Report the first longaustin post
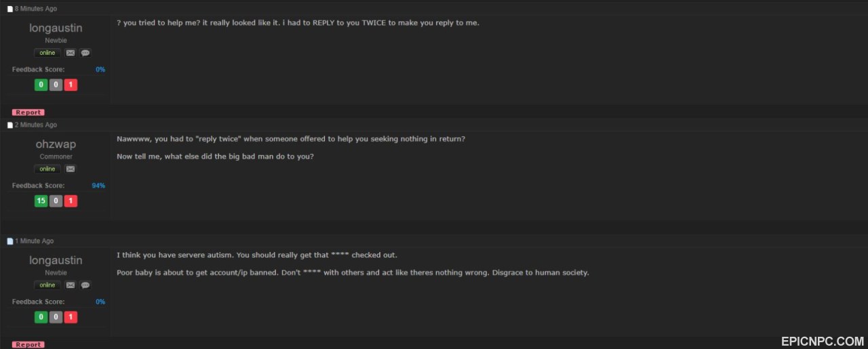Image resolution: width=868 pixels, height=349 pixels. 28,112
